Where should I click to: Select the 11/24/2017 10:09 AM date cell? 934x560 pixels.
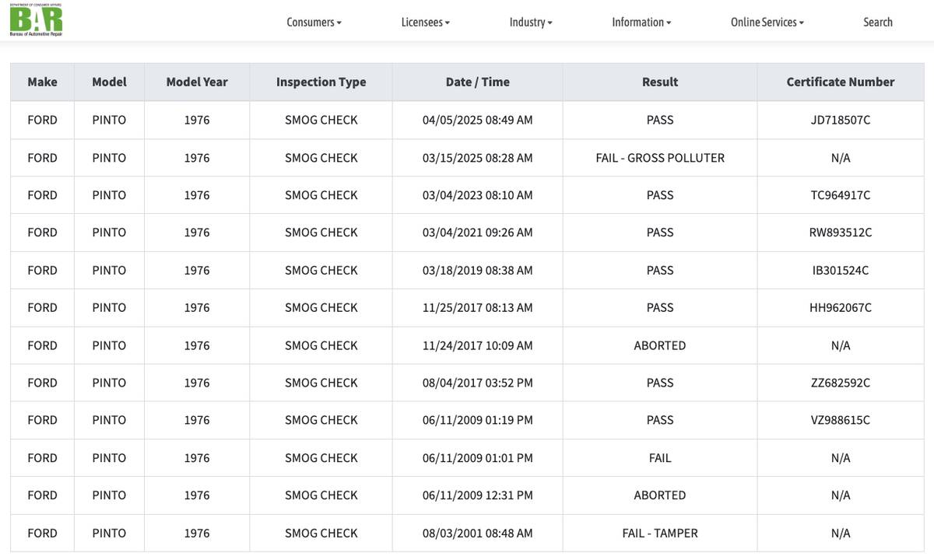click(x=477, y=345)
